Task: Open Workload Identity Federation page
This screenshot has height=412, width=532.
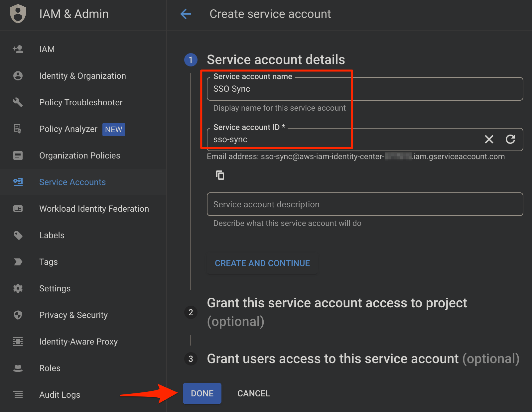Action: click(83, 209)
